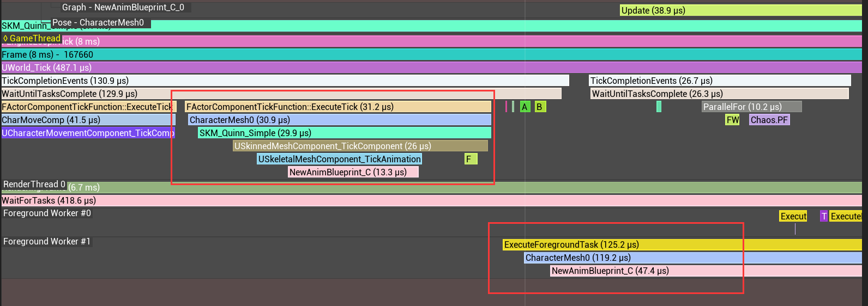Click the GameThread track label

click(x=32, y=38)
